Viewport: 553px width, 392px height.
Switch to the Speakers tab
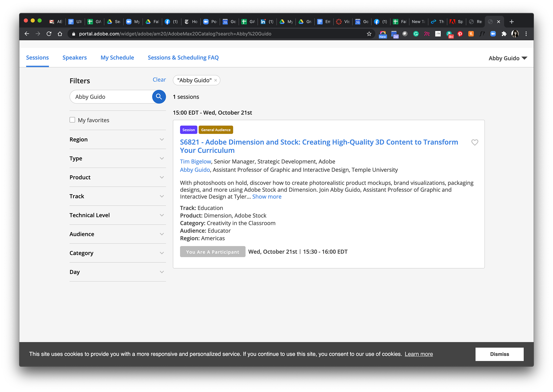coord(75,58)
